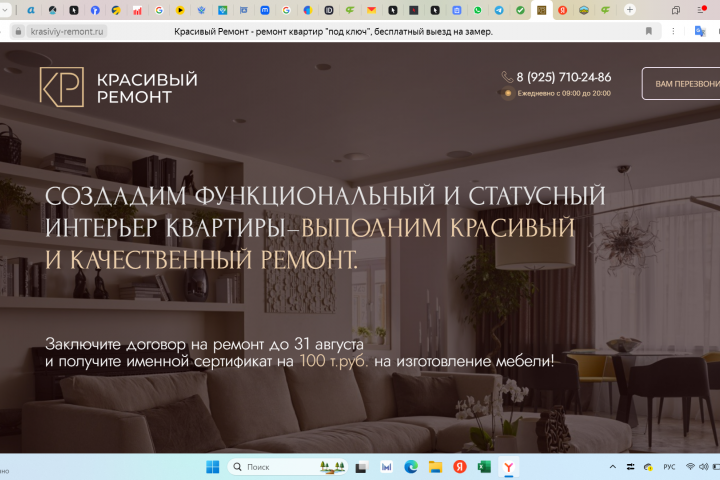Open the red Yandex 'Я' browser tab
Viewport: 720px width, 480px height.
(x=562, y=10)
